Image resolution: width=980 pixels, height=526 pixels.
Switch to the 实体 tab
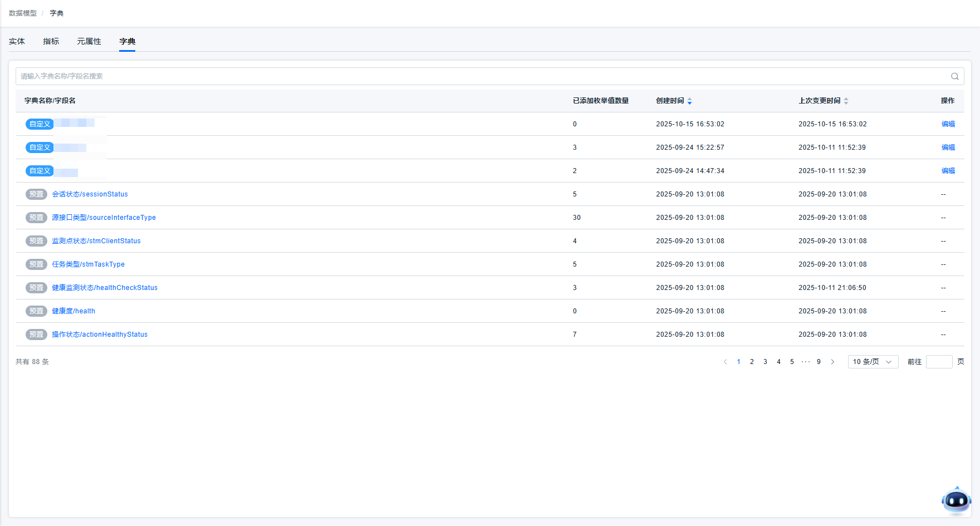pyautogui.click(x=17, y=41)
